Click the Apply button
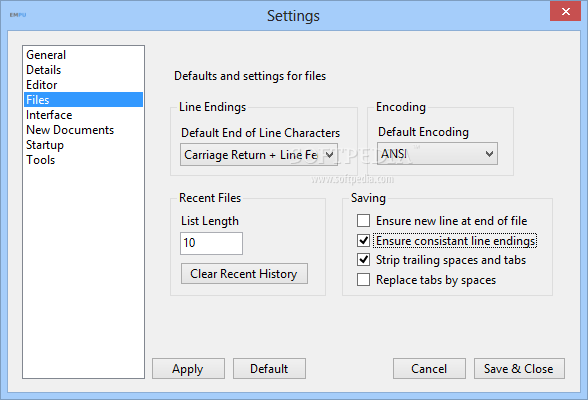588x400 pixels. pyautogui.click(x=188, y=369)
